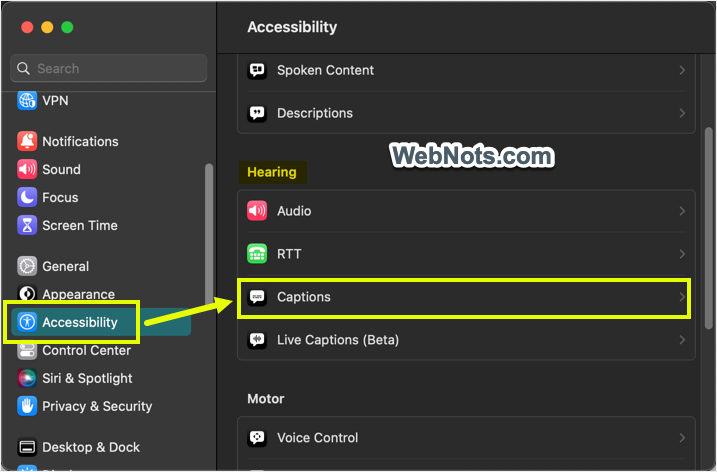Open the Live Captions (Beta) chevron
This screenshot has height=472, width=717.
click(682, 340)
